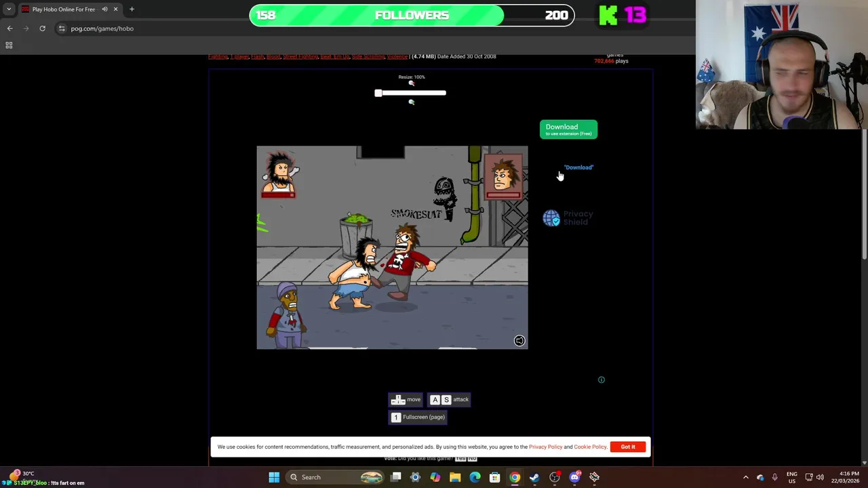
Task: Open the Settings gear on the taskbar
Action: (x=416, y=477)
